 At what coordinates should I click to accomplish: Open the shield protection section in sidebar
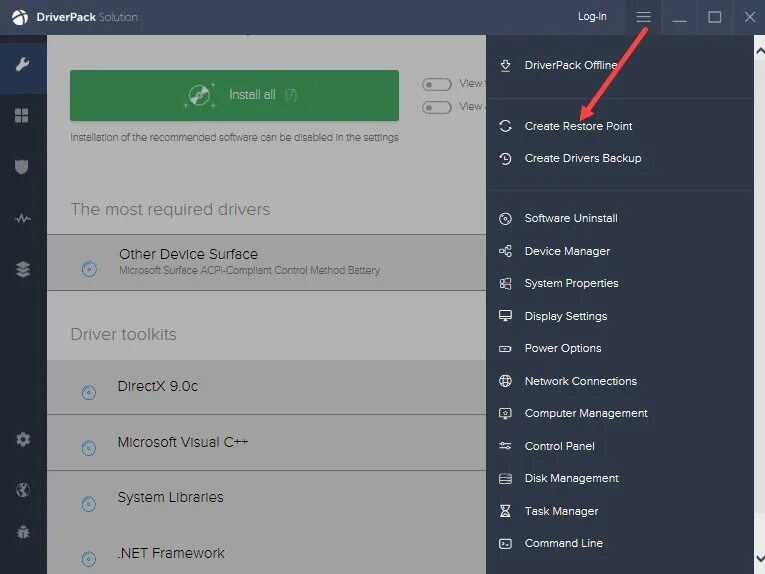click(x=21, y=167)
